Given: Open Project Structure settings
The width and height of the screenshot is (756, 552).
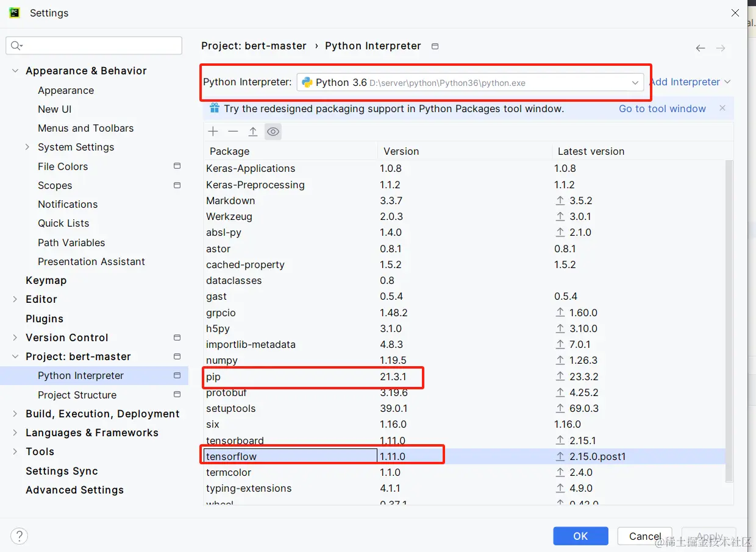Looking at the screenshot, I should [77, 395].
